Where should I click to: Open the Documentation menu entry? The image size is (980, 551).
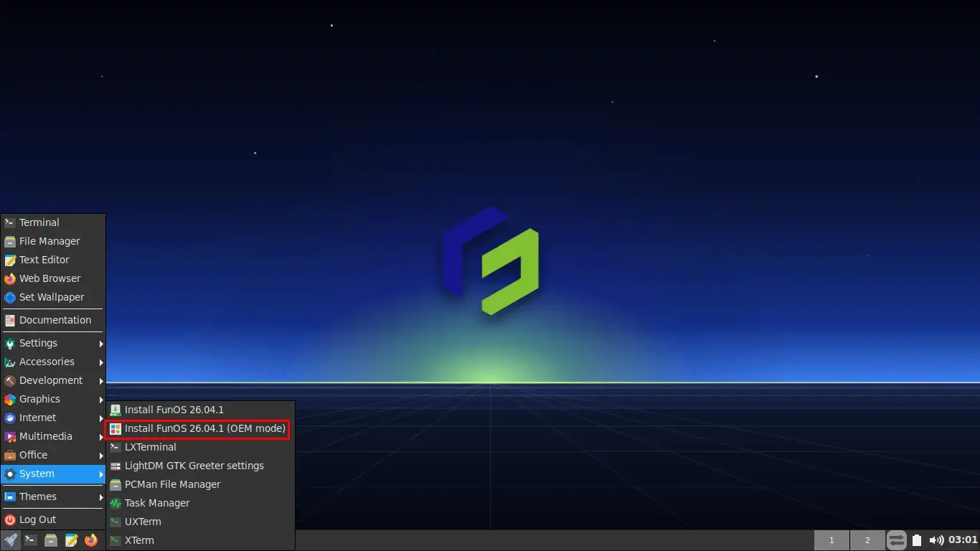(53, 320)
